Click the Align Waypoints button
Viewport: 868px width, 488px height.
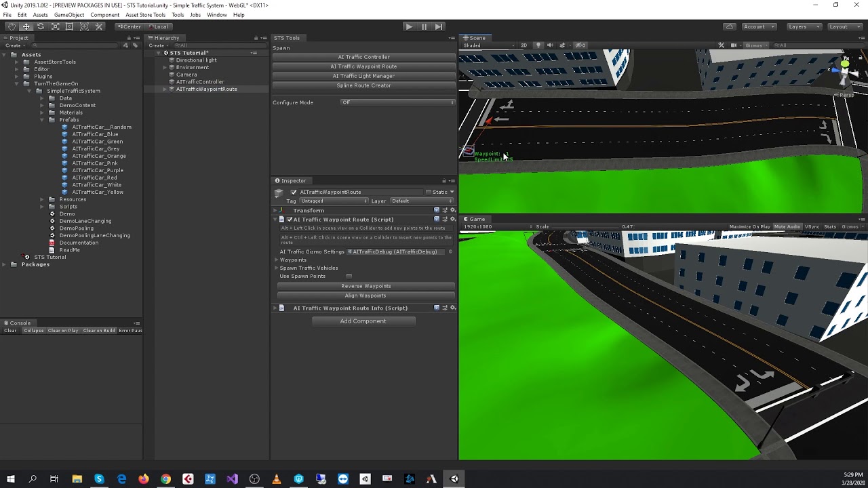366,296
